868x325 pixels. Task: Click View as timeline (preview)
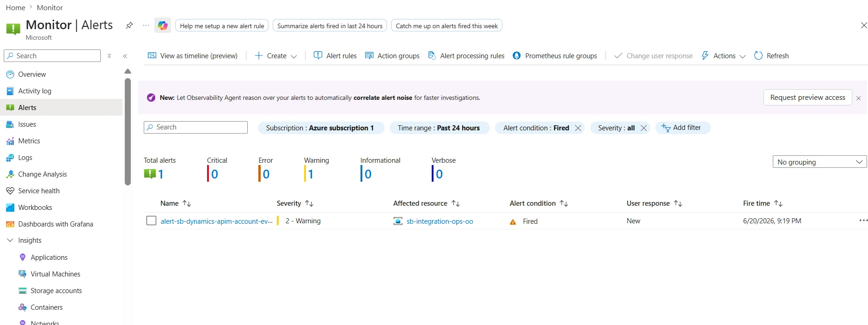coord(193,55)
